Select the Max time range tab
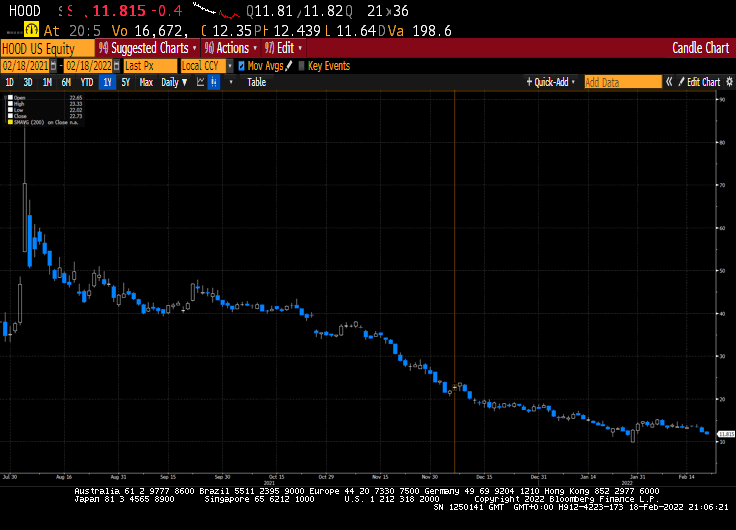The height and width of the screenshot is (530, 736). tap(146, 82)
